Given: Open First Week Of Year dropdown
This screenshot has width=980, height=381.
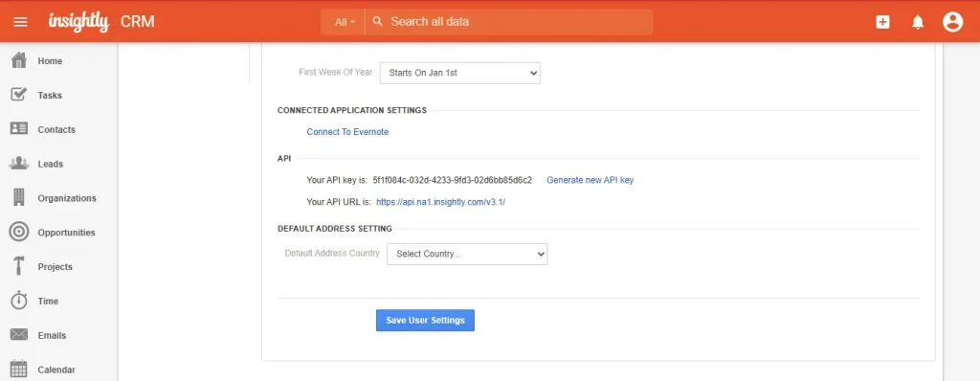Looking at the screenshot, I should click(460, 73).
